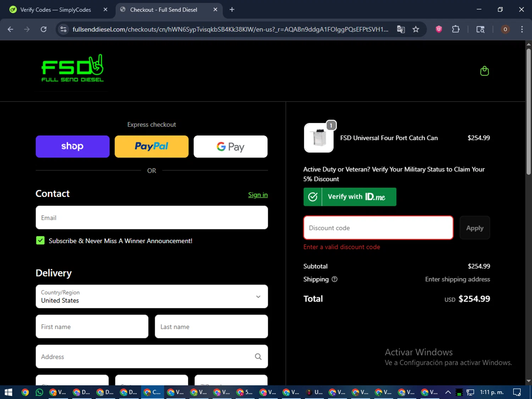Click the FSD Full Send Diesel logo
Viewport: 532px width, 399px height.
click(73, 68)
